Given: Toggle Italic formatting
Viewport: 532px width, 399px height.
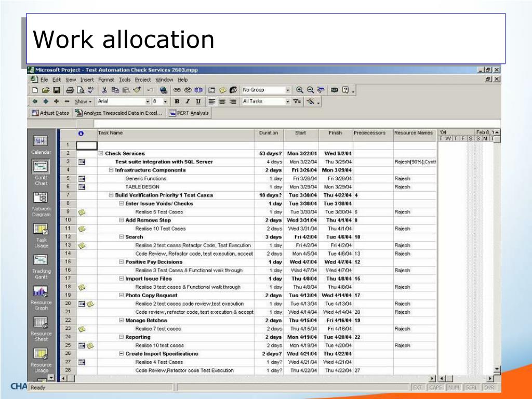Looking at the screenshot, I should point(188,101).
